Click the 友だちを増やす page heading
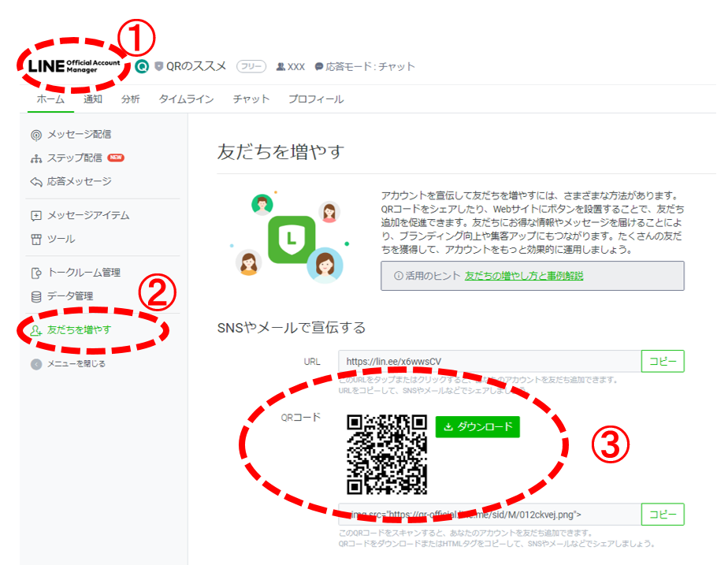728x565 pixels. coord(281,152)
